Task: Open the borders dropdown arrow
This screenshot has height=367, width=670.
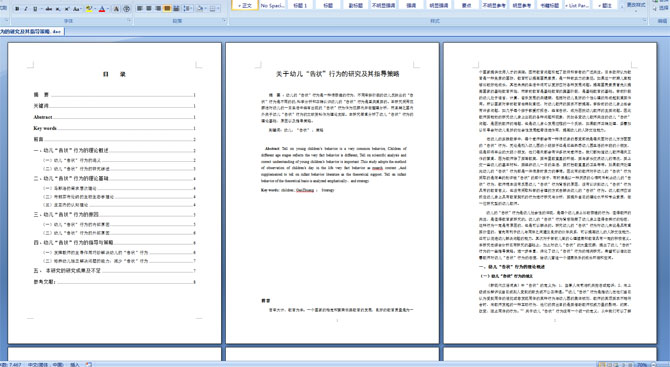Action: coord(218,9)
